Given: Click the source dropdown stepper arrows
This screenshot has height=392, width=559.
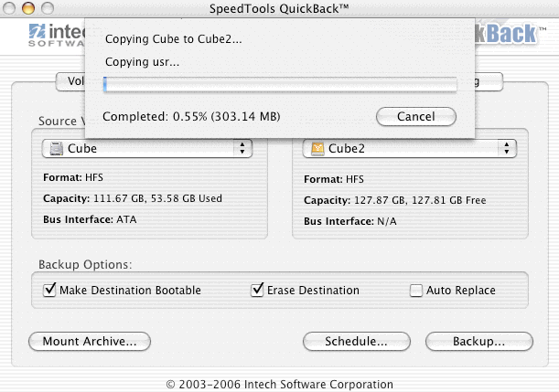Looking at the screenshot, I should click(x=242, y=148).
